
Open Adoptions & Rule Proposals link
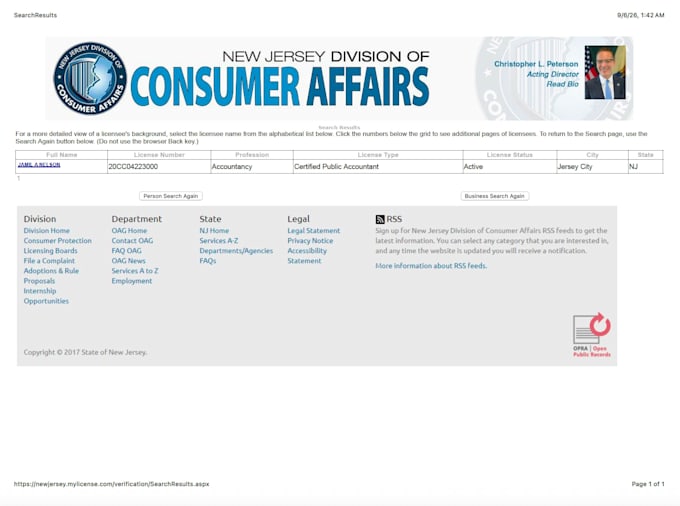pyautogui.click(x=51, y=276)
